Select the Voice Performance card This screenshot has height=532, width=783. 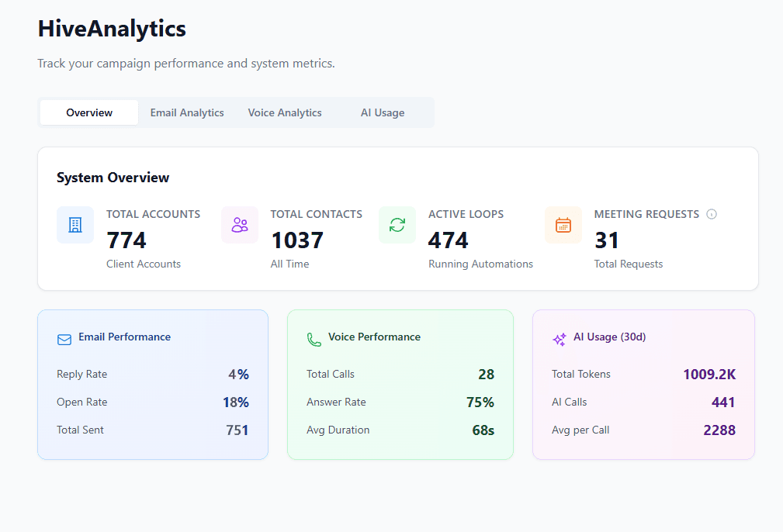[x=400, y=384]
